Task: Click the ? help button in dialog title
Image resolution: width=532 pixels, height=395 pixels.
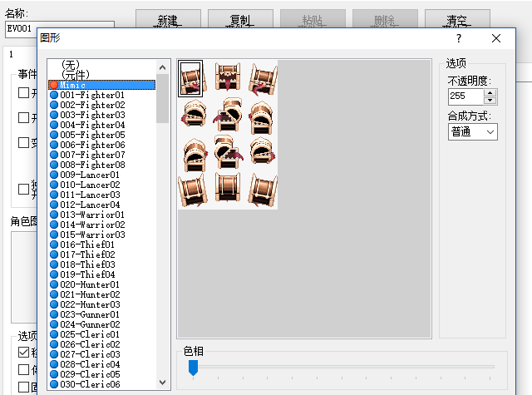Action: tap(459, 38)
